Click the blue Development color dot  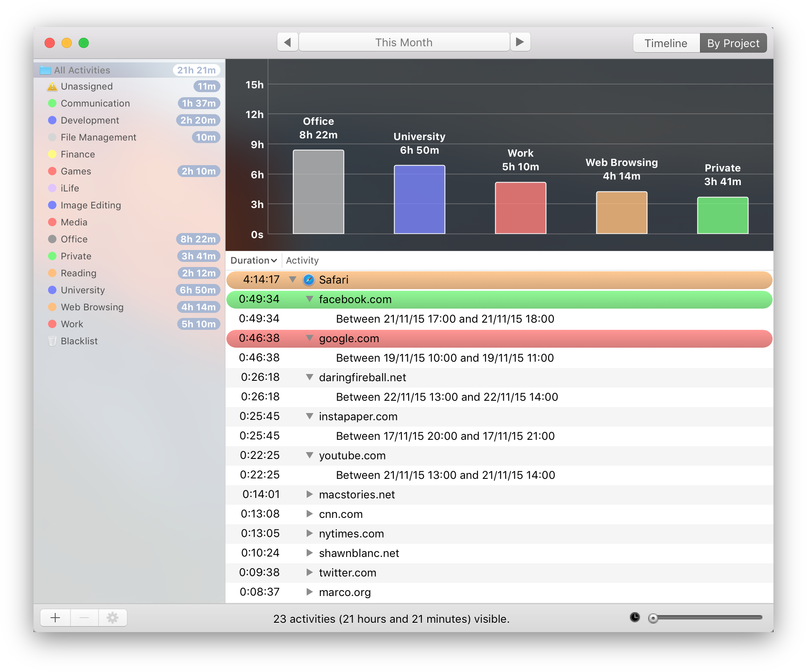(x=52, y=120)
